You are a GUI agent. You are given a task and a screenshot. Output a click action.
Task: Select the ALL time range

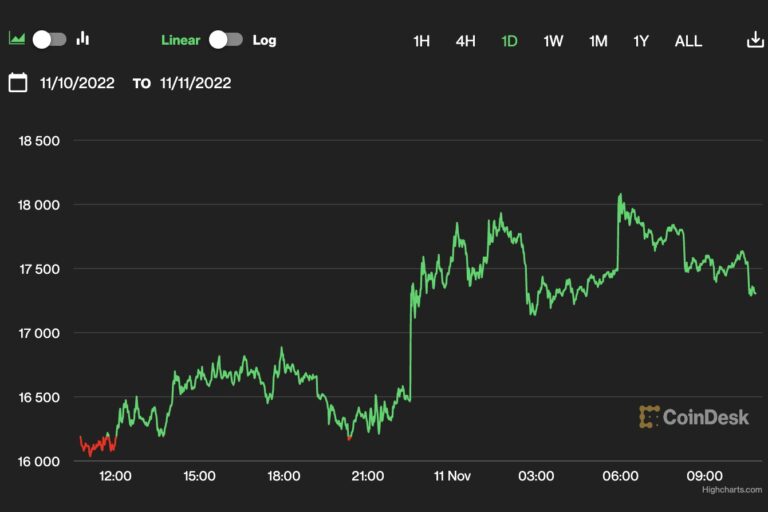pos(688,41)
